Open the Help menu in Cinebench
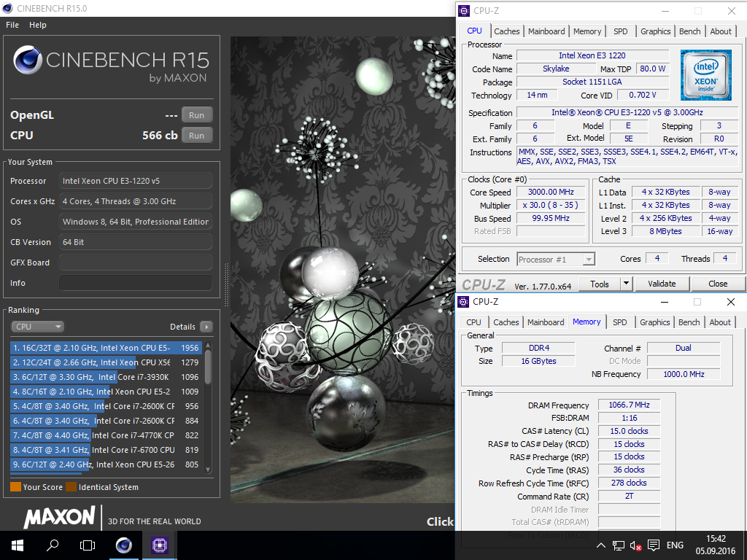This screenshot has width=747, height=560. click(x=38, y=25)
